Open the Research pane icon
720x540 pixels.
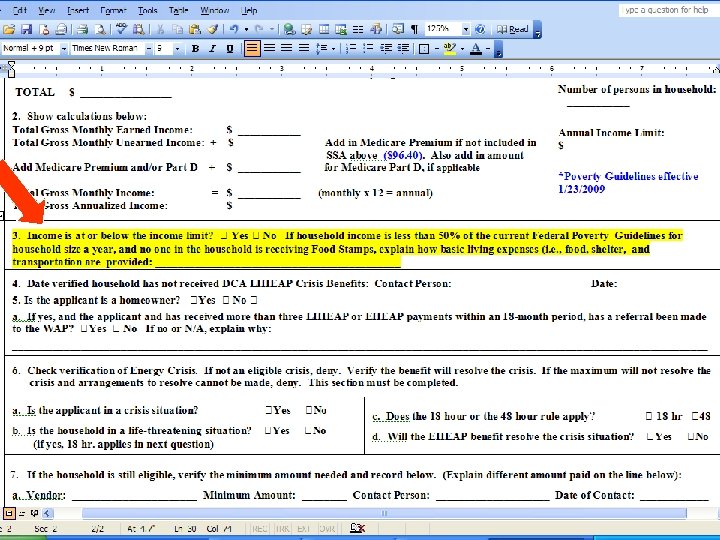pyautogui.click(x=138, y=29)
